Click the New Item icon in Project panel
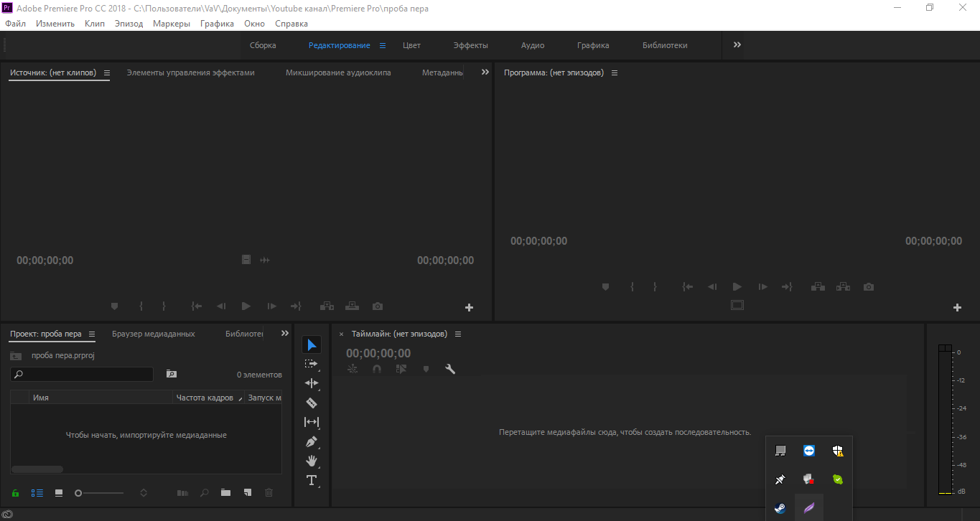980x521 pixels. (x=247, y=493)
